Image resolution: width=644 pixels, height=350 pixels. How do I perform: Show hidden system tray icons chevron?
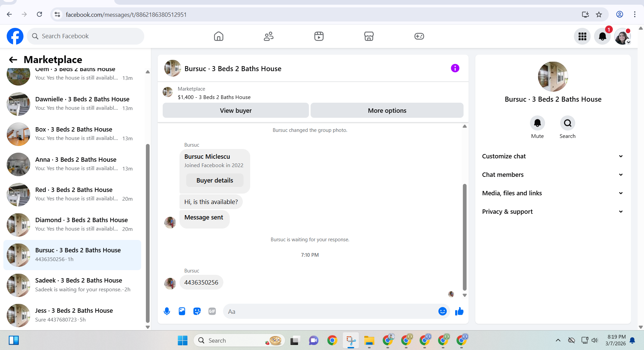(x=558, y=341)
